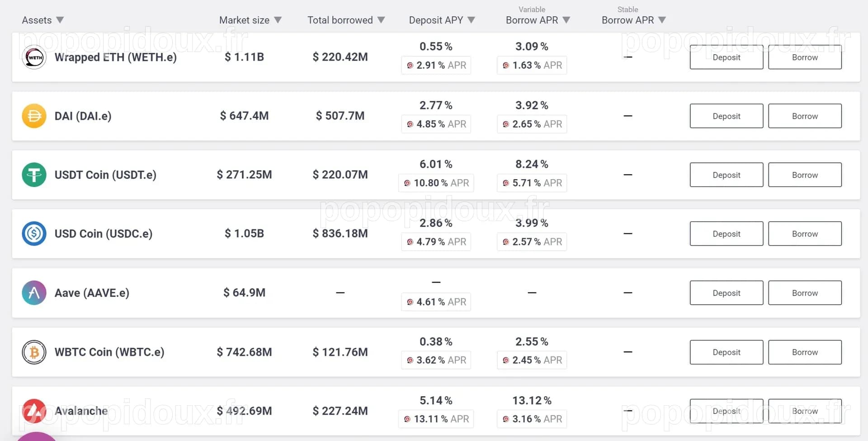
Task: Deposit USD Coin (USDC.e)
Action: pos(726,233)
